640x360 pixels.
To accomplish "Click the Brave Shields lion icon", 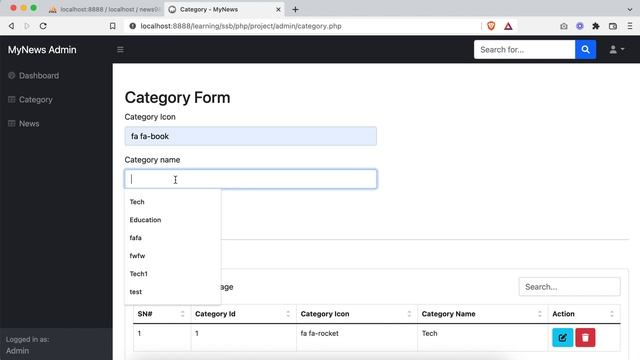I will coord(491,26).
